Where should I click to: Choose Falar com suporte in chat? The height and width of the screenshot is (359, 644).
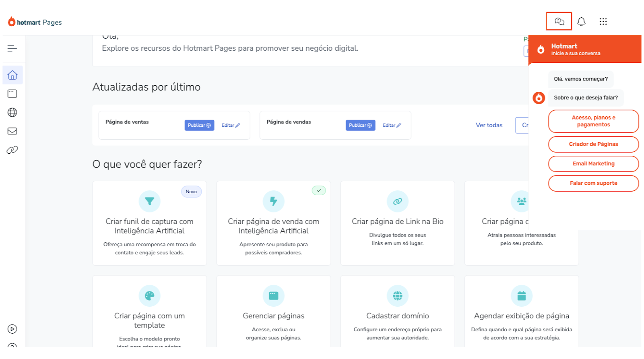coord(593,183)
